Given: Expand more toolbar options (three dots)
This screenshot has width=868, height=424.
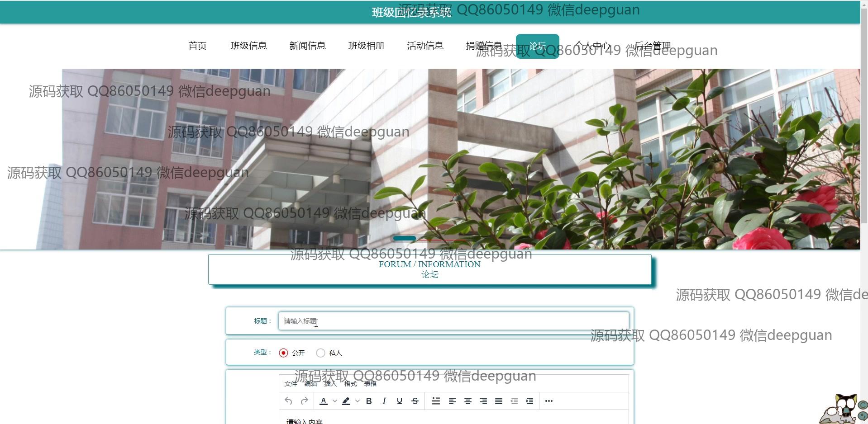Looking at the screenshot, I should pyautogui.click(x=549, y=401).
